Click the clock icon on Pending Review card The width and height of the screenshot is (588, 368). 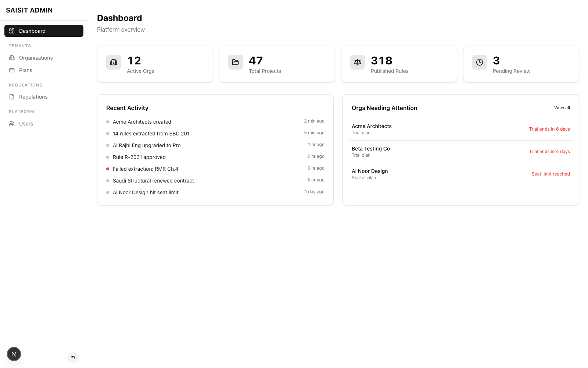(480, 62)
